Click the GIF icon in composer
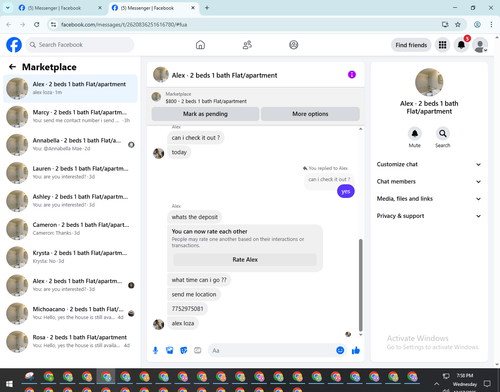This screenshot has width=500, height=392. tap(198, 350)
